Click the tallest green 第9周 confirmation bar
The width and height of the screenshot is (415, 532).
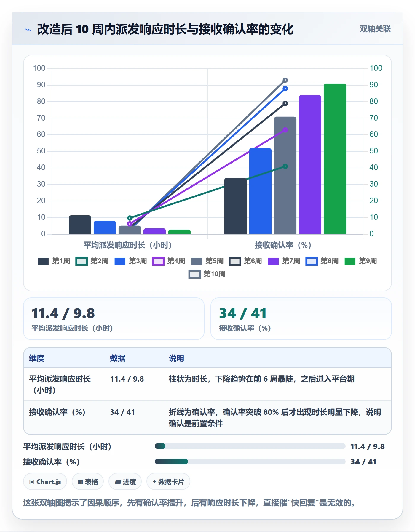(x=335, y=159)
